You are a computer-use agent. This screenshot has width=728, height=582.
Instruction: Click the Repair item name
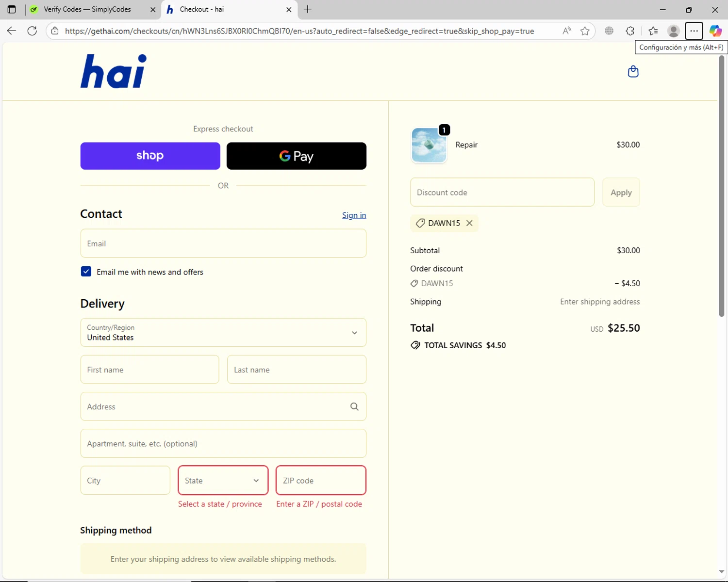tap(466, 145)
